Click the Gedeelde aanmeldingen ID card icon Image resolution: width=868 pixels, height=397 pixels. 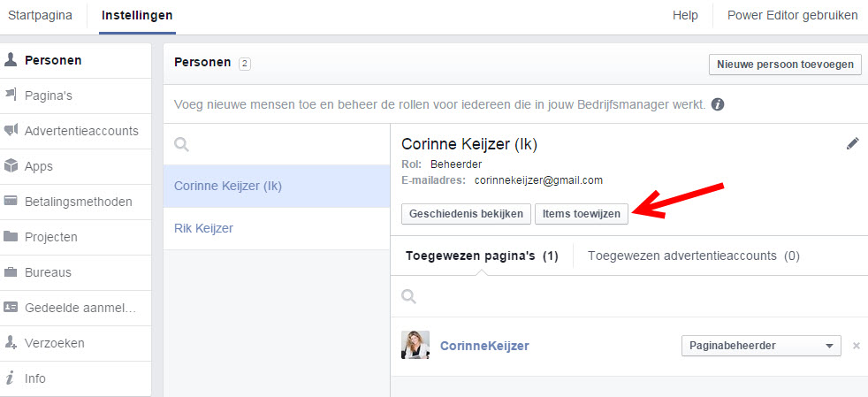[x=10, y=307]
